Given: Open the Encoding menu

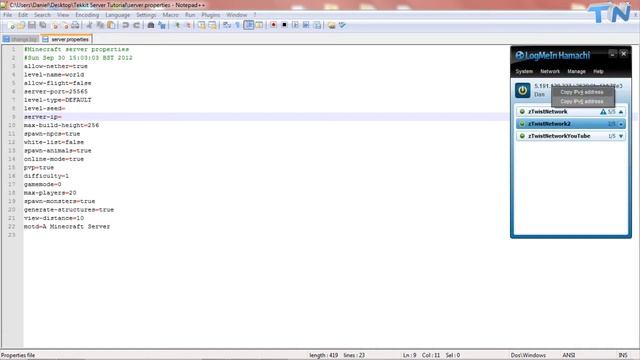Looking at the screenshot, I should point(87,15).
